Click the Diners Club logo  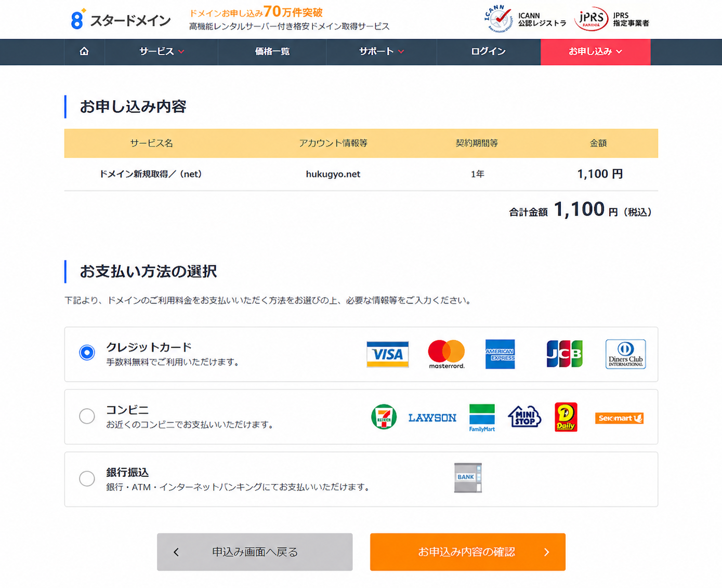626,354
